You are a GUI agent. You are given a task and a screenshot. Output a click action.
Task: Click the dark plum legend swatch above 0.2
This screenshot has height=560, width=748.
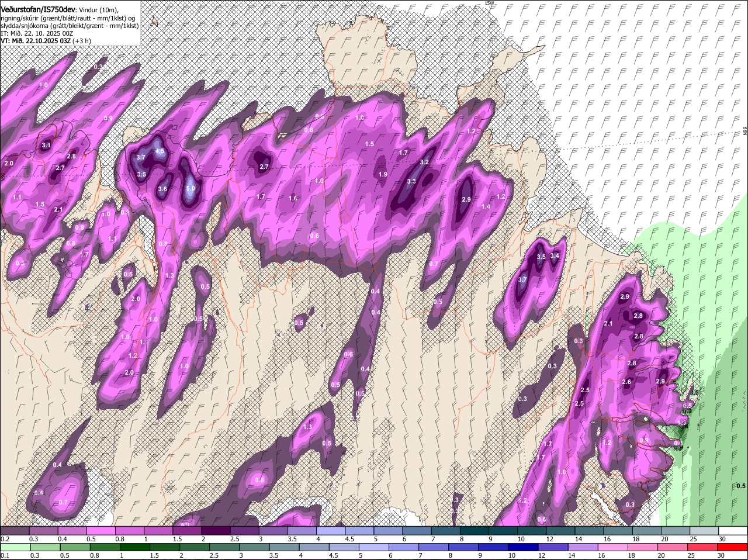click(x=15, y=531)
